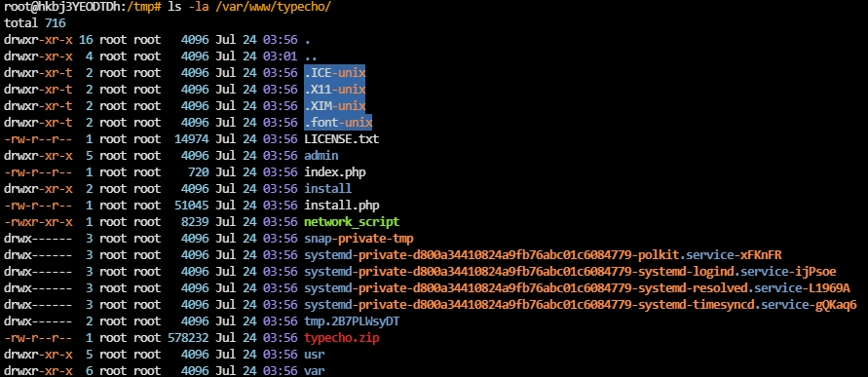Click the install.php filename
868x377 pixels.
coord(342,206)
